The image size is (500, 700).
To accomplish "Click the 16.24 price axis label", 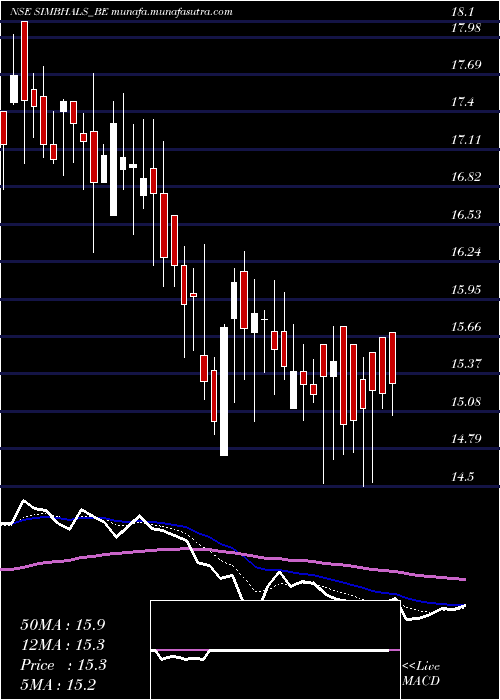I will pos(466,252).
